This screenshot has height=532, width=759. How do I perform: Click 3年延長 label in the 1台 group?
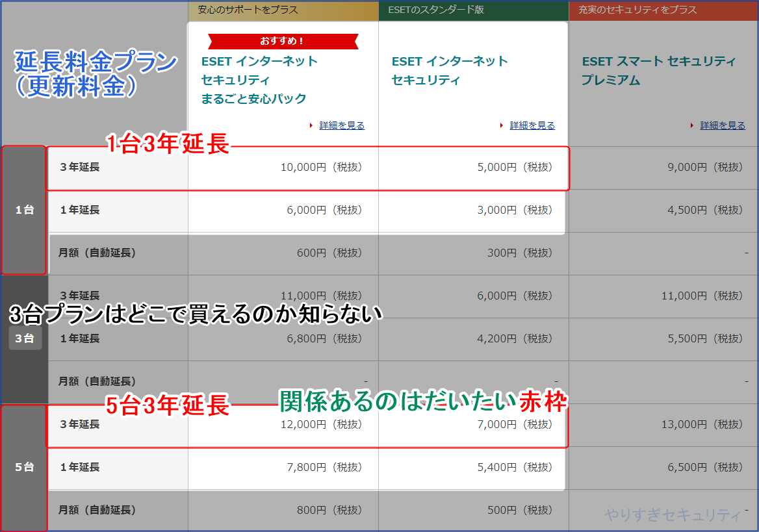click(80, 167)
